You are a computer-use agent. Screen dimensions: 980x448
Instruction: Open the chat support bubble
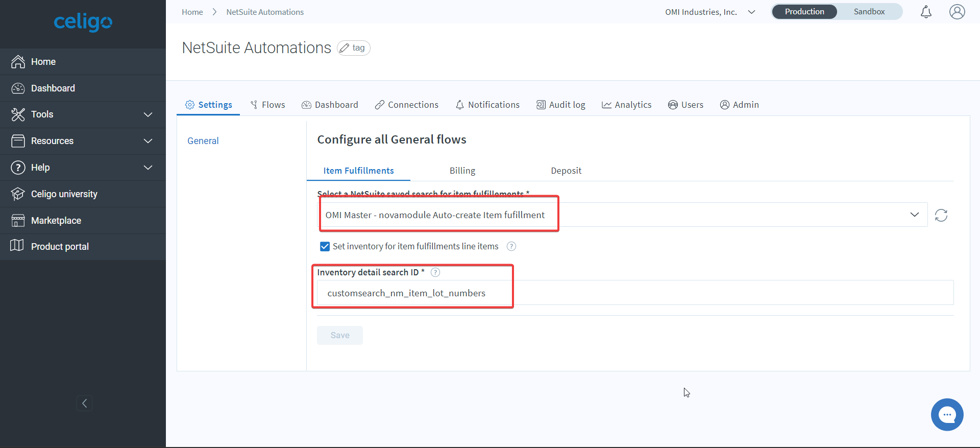tap(947, 415)
